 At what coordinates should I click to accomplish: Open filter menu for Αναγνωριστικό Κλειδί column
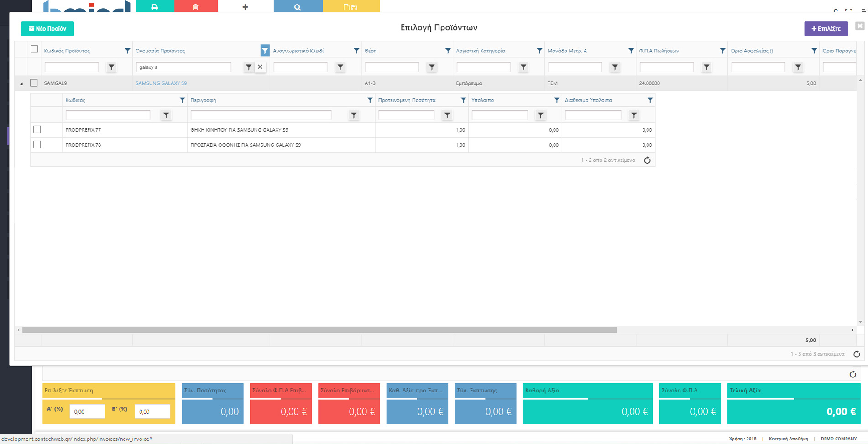[x=356, y=51]
